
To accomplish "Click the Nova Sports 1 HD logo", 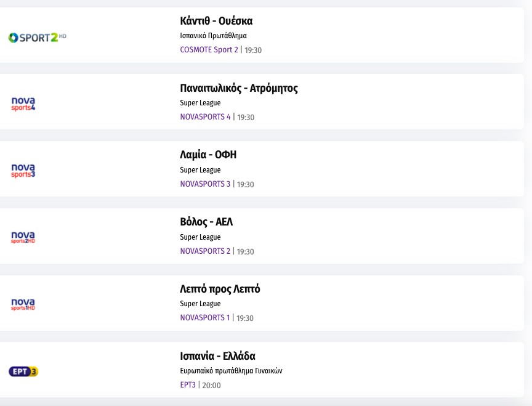I will coord(23,304).
